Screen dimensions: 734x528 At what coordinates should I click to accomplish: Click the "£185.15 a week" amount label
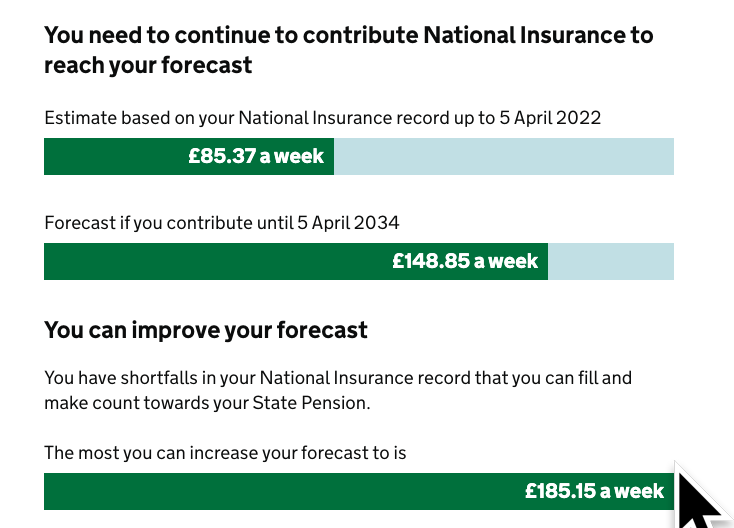point(594,491)
